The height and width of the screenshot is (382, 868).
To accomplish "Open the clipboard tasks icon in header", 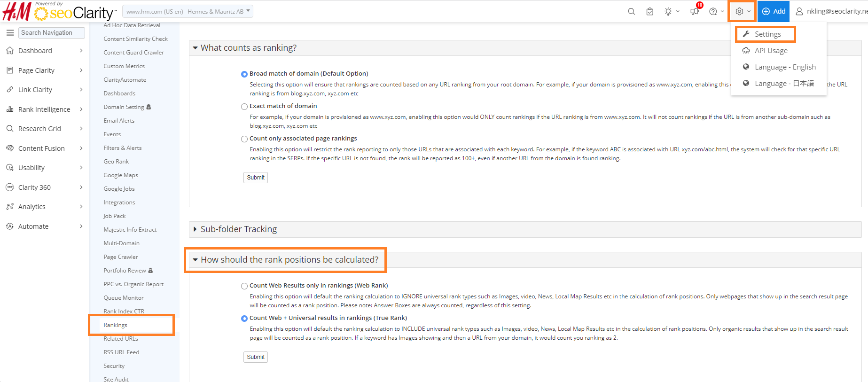I will coord(649,11).
